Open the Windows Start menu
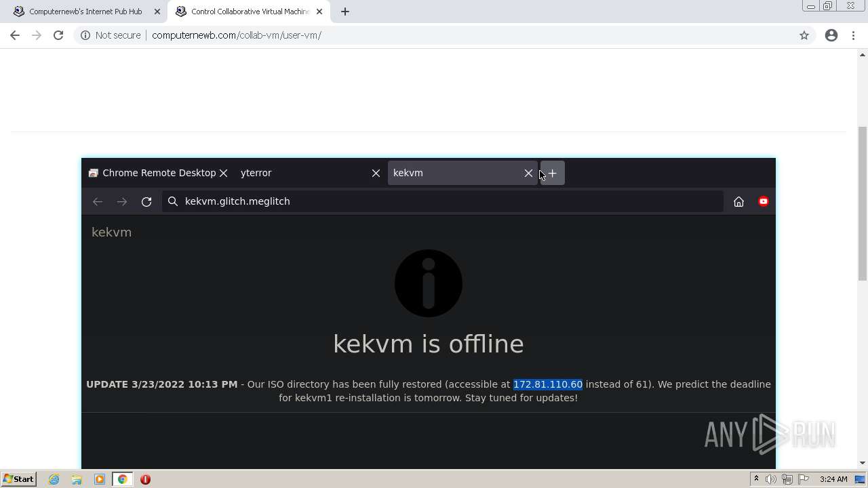868x488 pixels. click(18, 479)
